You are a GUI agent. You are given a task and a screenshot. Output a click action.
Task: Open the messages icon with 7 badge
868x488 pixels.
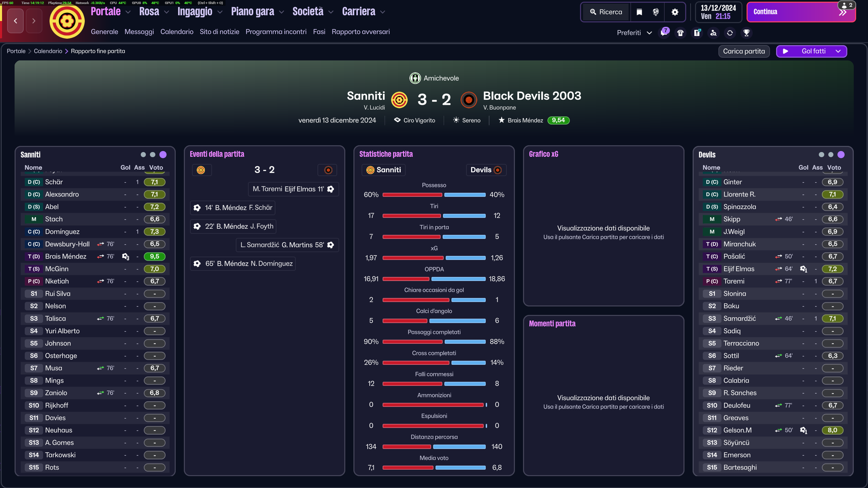[664, 33]
